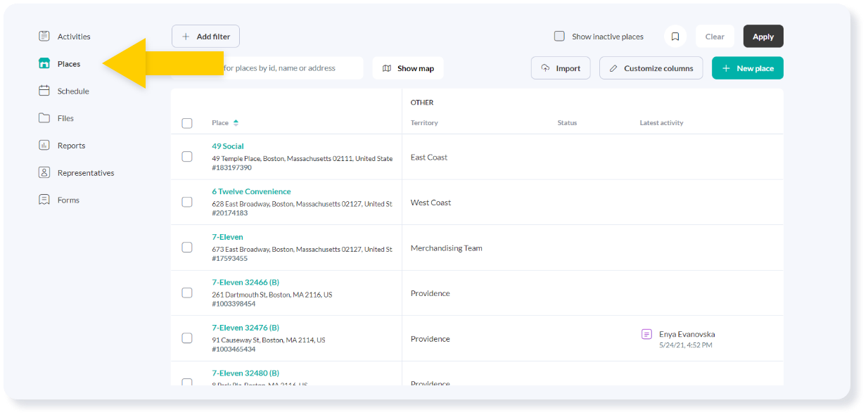
Task: Click address 91 Causeway St, Boston
Action: click(269, 340)
